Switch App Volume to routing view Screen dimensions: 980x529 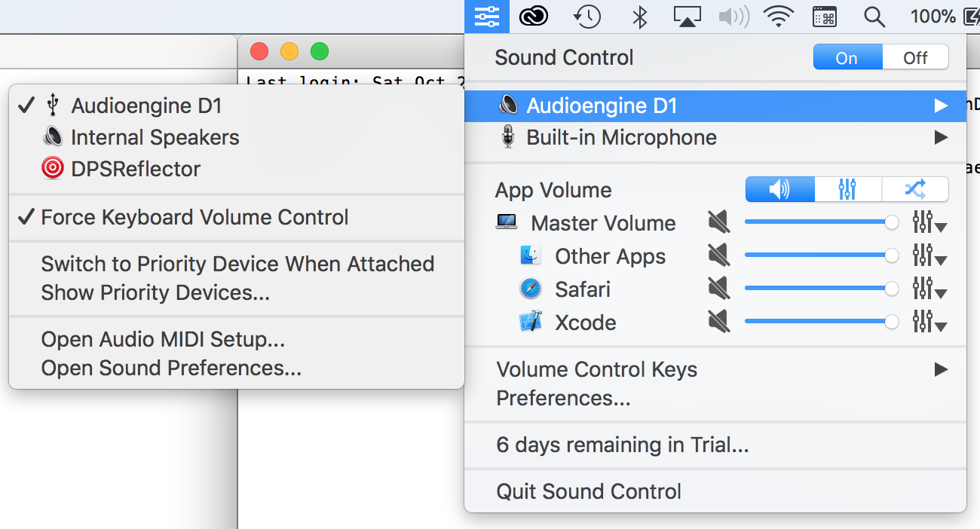[x=914, y=190]
